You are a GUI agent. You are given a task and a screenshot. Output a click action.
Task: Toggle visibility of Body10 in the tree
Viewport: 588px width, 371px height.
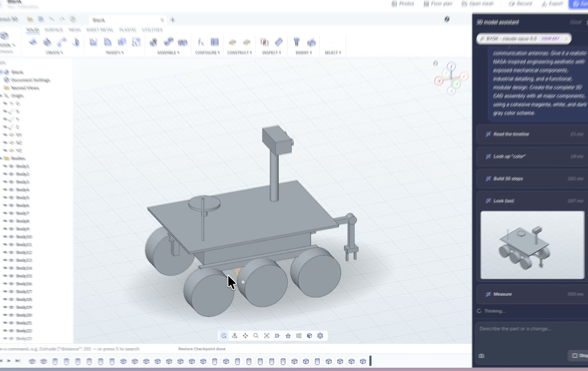tap(5, 237)
